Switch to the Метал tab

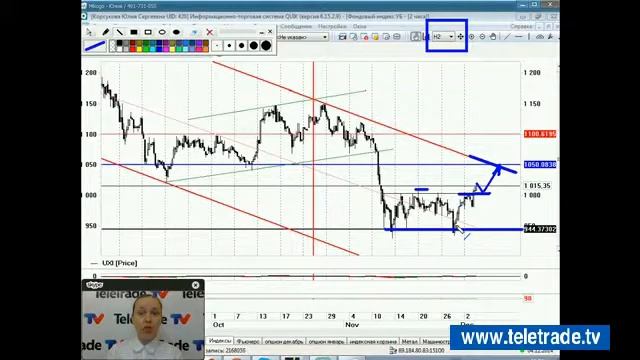coord(409,341)
